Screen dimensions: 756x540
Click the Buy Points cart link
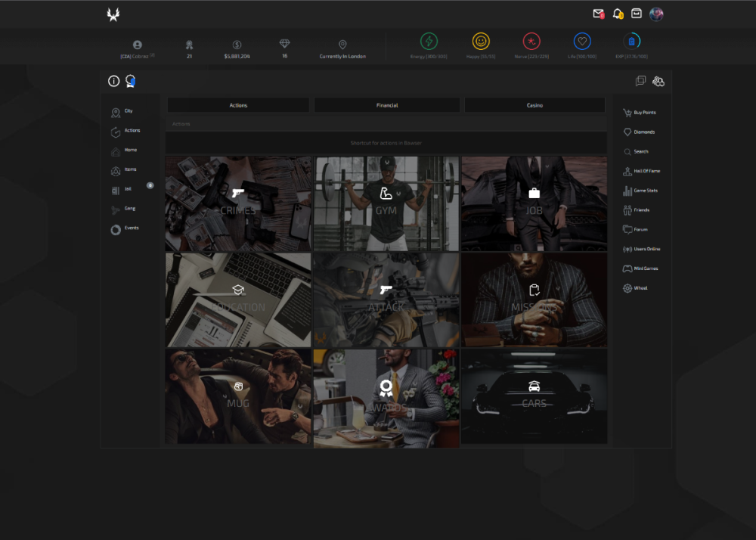[639, 113]
